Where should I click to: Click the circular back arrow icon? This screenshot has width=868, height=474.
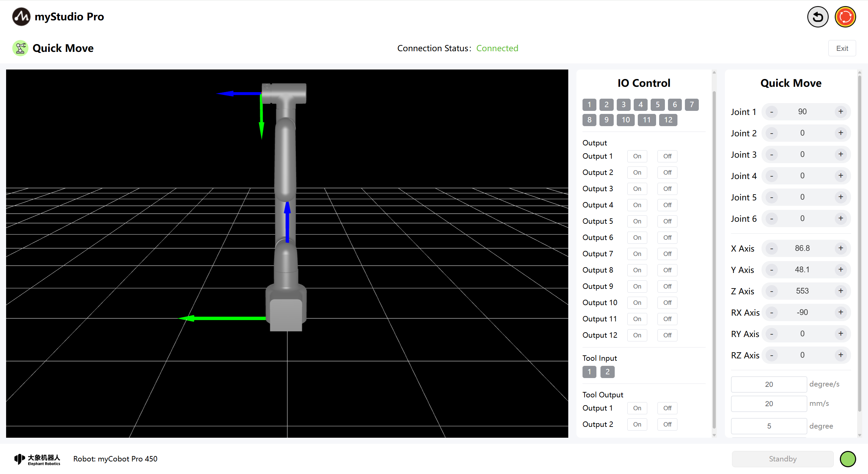click(x=817, y=17)
